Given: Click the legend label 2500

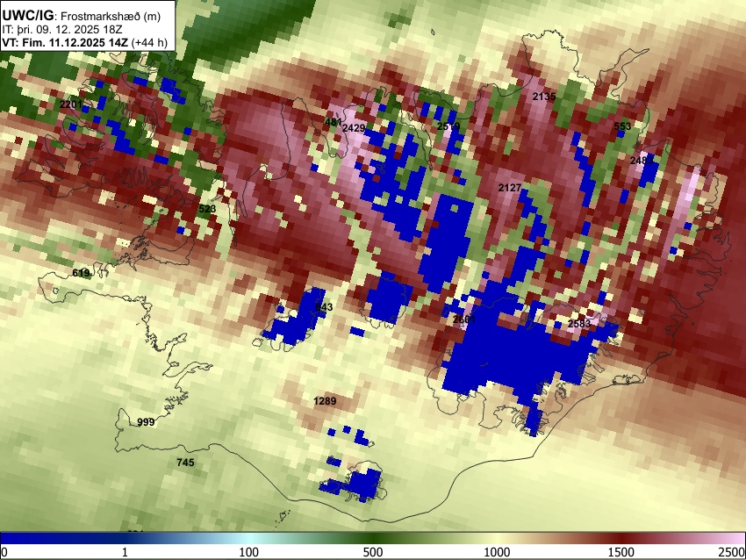Looking at the screenshot, I should pos(733,552).
